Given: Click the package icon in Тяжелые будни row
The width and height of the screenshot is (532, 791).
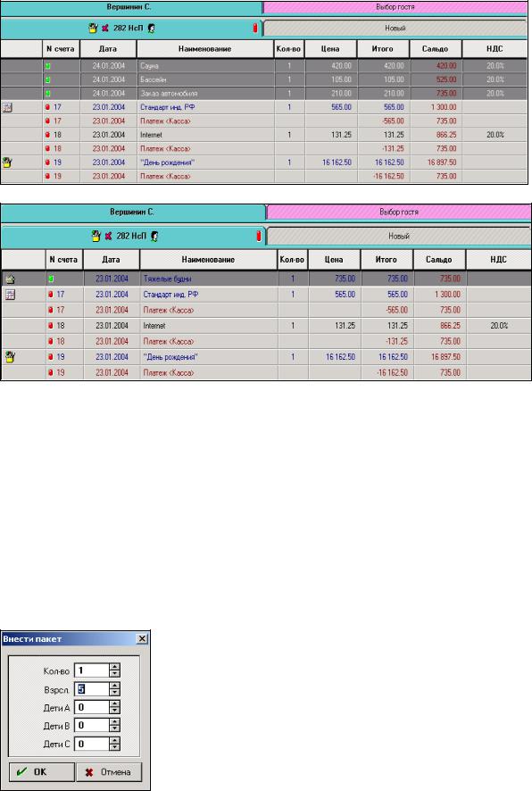Looking at the screenshot, I should click(10, 279).
